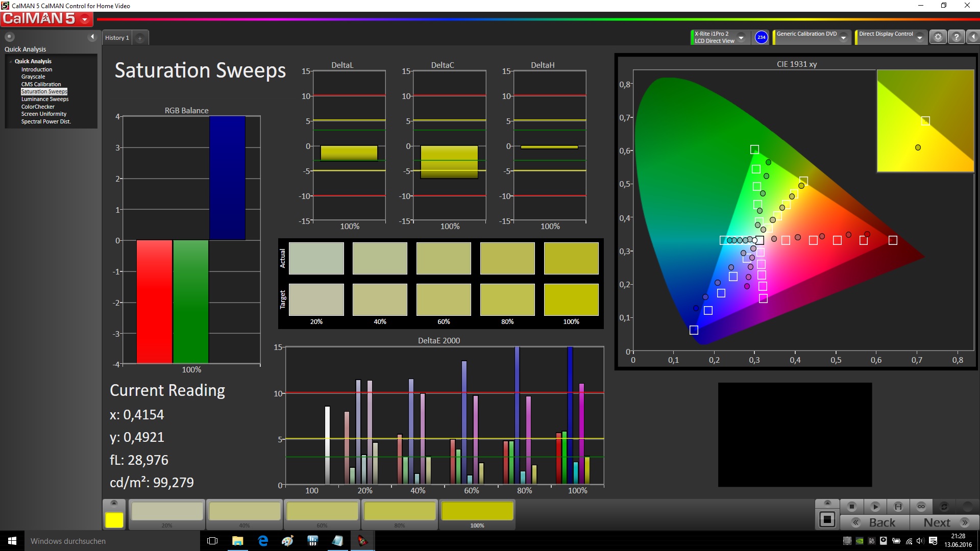
Task: Toggle the round sidebar pin button
Action: pyautogui.click(x=10, y=37)
